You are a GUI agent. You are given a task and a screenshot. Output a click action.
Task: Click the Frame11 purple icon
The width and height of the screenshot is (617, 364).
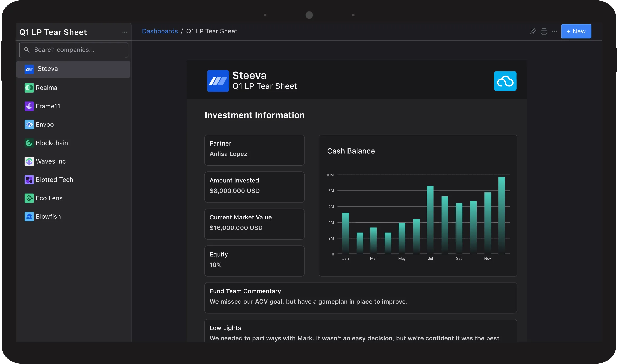[29, 106]
